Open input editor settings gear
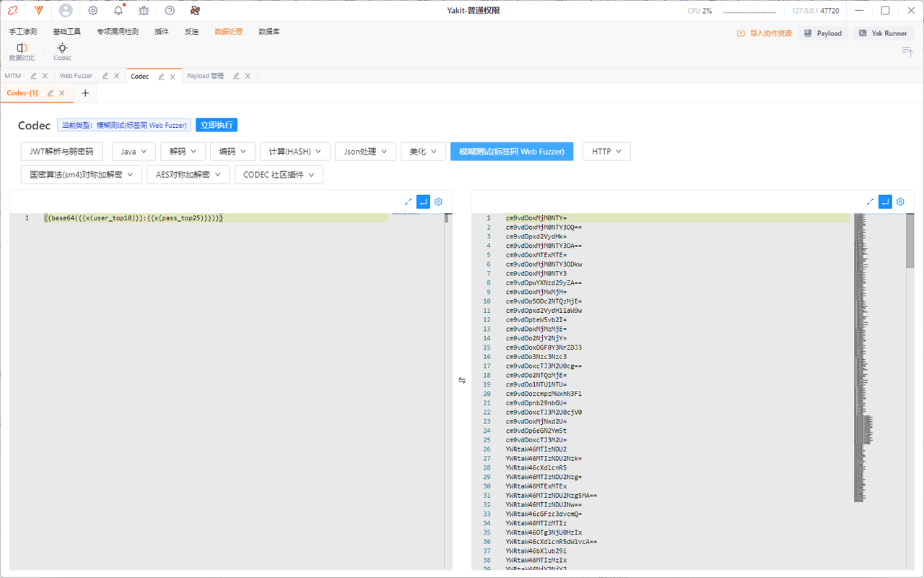Viewport: 924px width, 578px height. (x=438, y=202)
